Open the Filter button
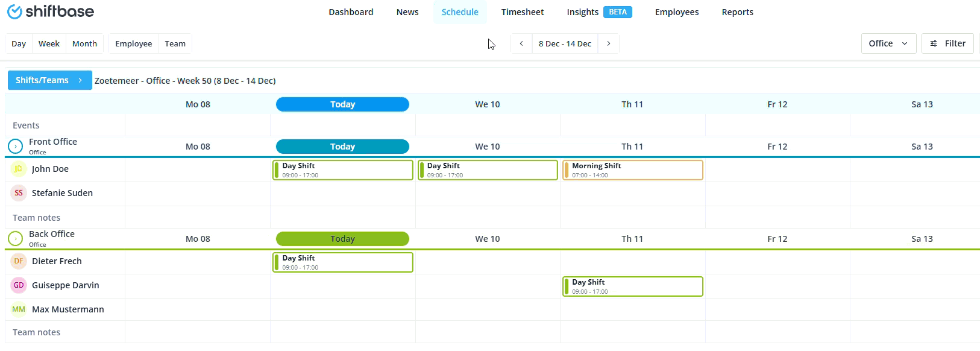This screenshot has height=351, width=980. [947, 43]
